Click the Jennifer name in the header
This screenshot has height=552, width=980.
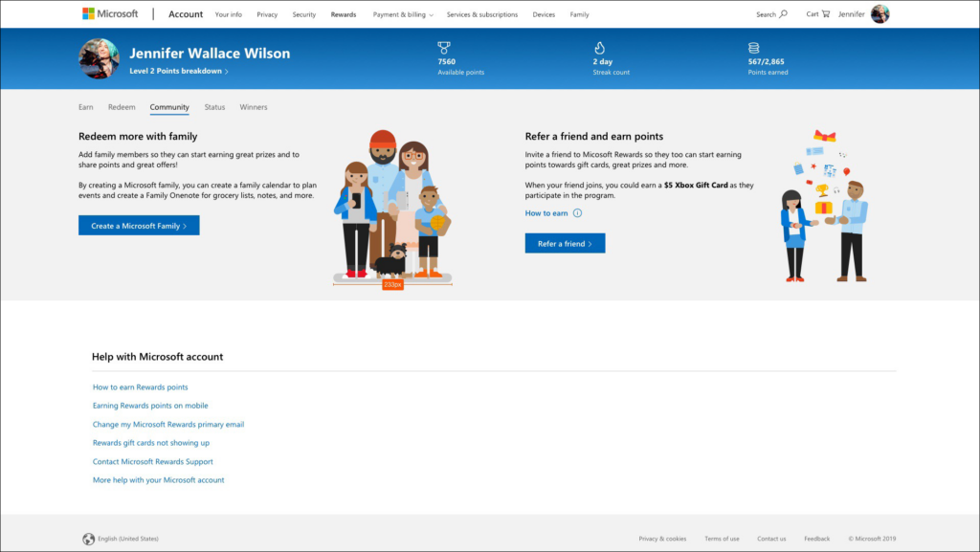[851, 14]
